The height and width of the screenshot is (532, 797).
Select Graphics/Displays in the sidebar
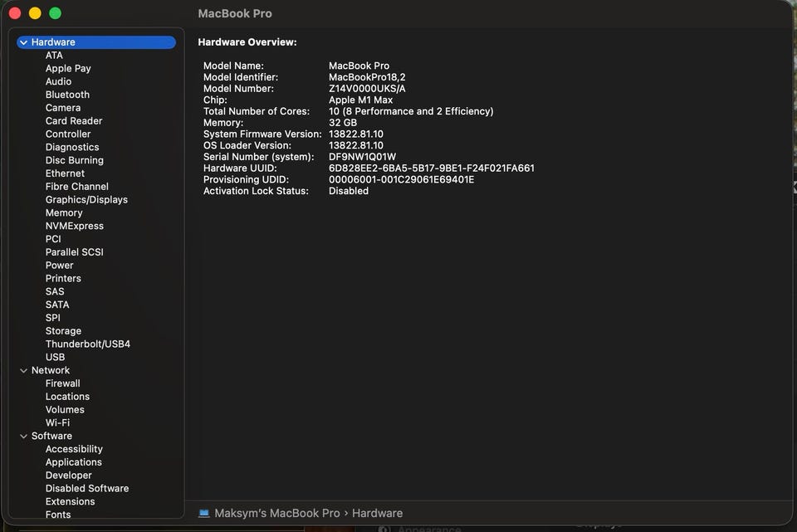[x=86, y=200]
